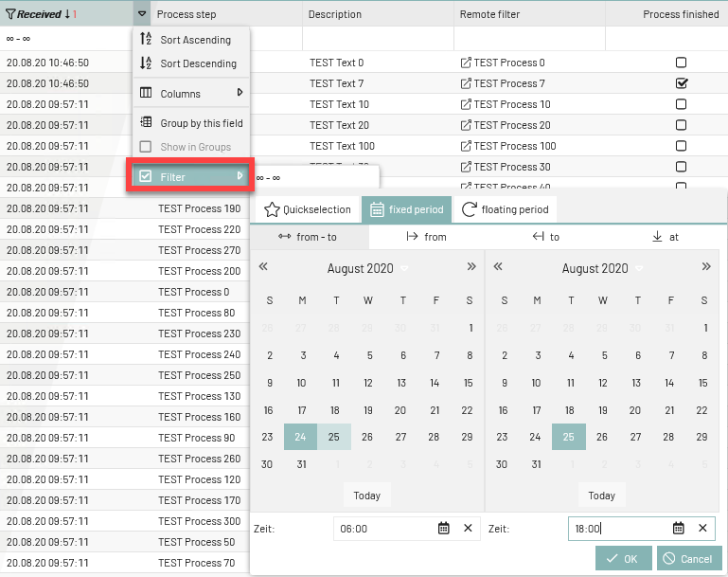
Task: Expand the Filter submenu arrow
Action: (240, 176)
